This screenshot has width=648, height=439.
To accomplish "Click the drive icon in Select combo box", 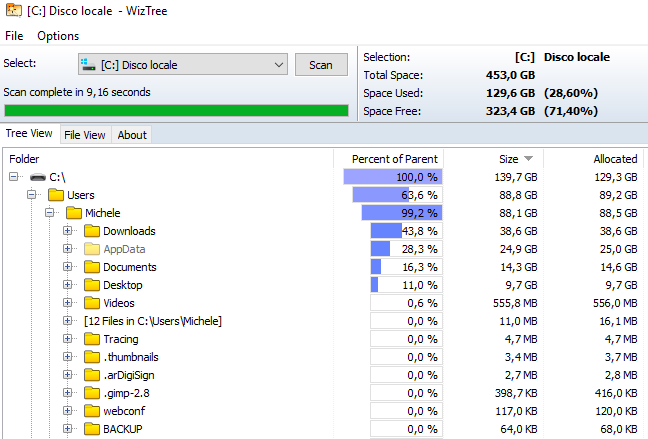I will tap(88, 64).
